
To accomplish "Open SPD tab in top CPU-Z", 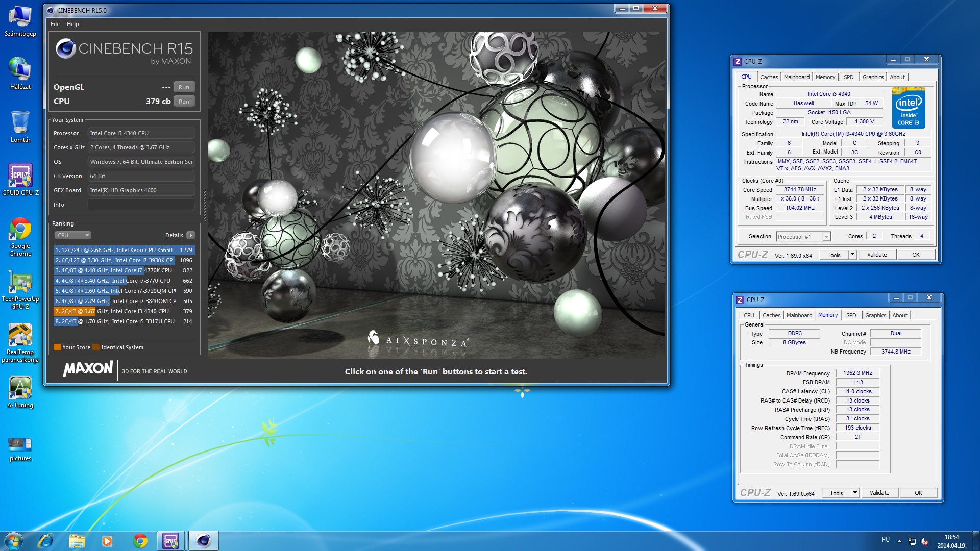I will tap(848, 77).
